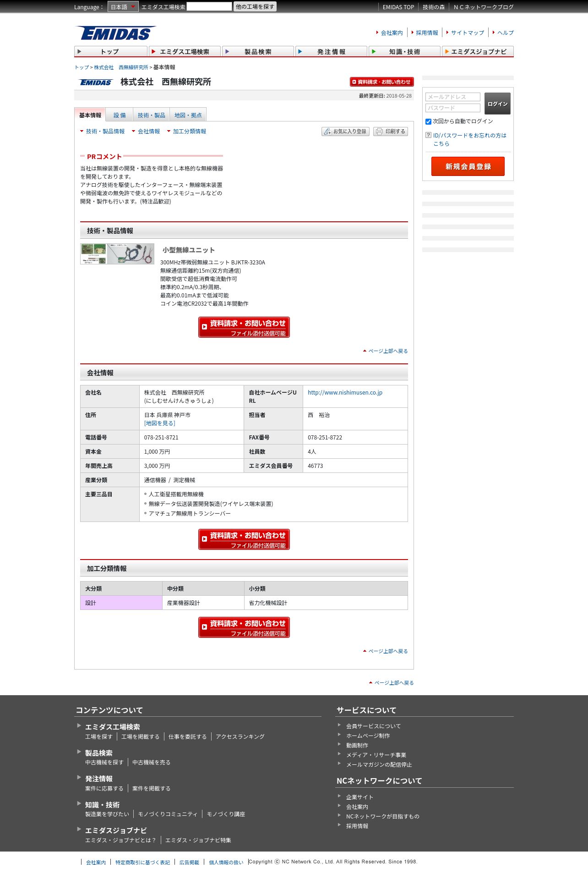Jump to the 会社情報 anchor
This screenshot has width=588, height=873.
(148, 131)
